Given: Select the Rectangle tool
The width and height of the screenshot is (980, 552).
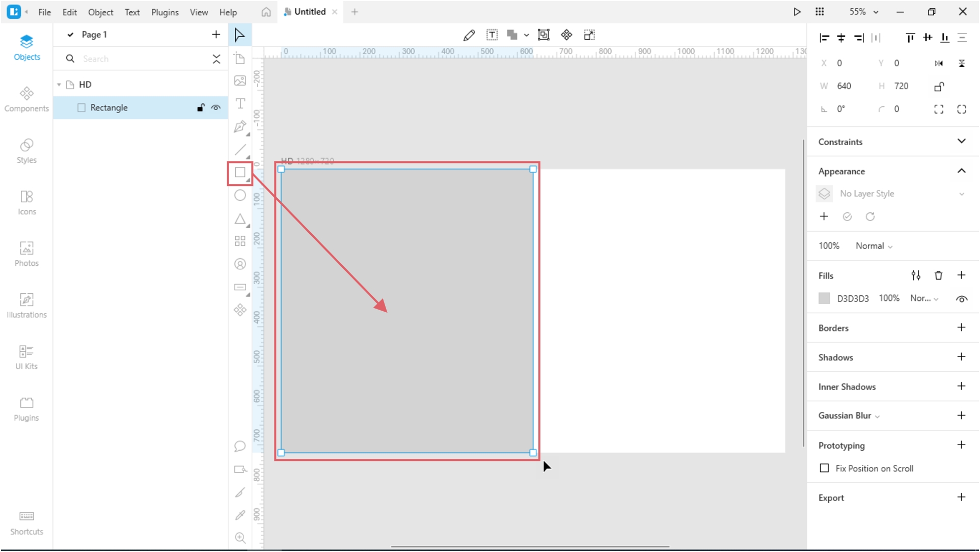Looking at the screenshot, I should (240, 173).
